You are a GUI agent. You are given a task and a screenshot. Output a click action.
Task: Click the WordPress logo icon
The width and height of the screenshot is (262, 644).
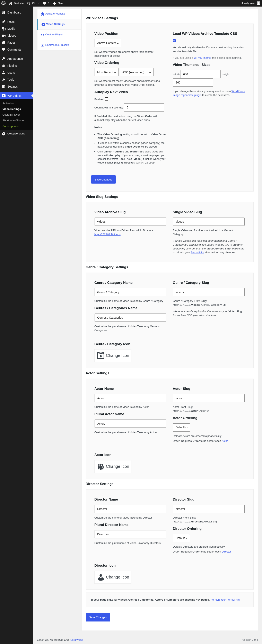point(3,3)
